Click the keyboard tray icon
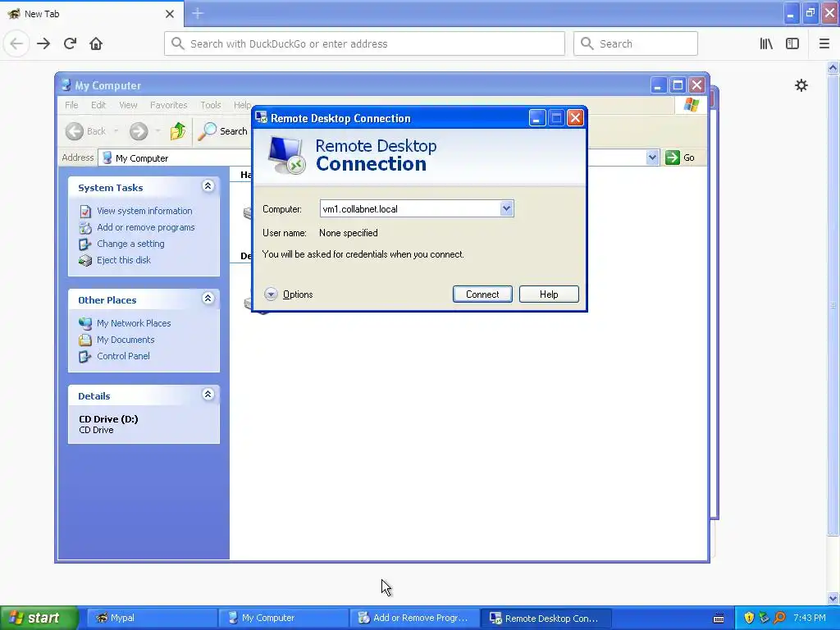Screen dimensions: 840x630 719,619
